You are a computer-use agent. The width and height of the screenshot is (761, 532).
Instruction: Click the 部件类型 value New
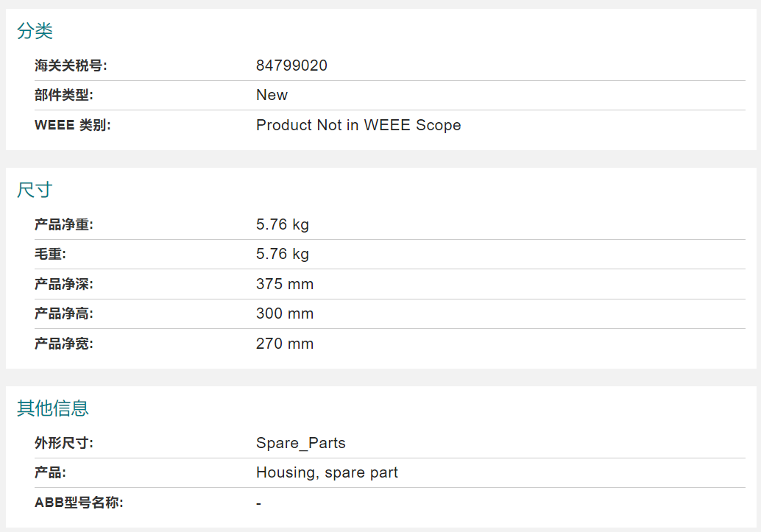[x=272, y=95]
